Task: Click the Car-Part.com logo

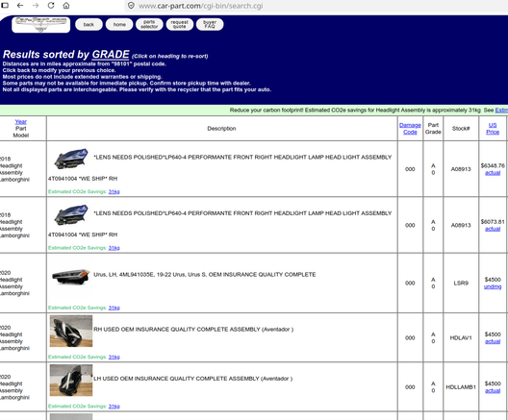Action: pos(40,25)
